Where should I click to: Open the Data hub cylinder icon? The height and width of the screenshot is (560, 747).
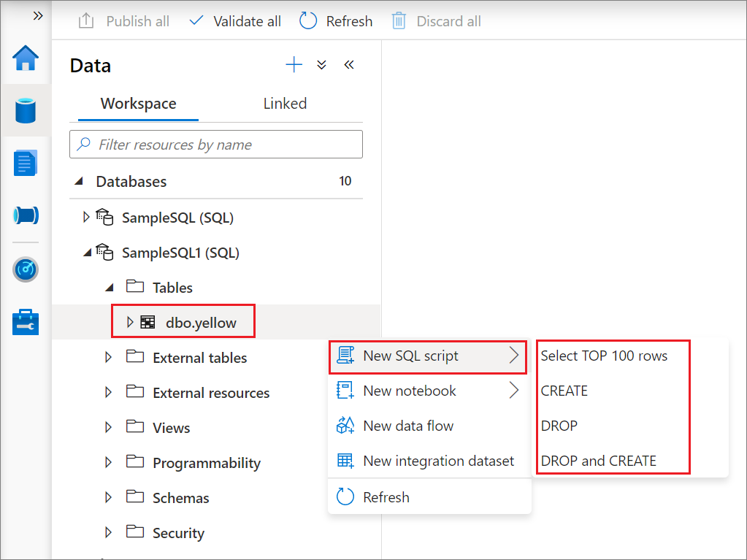coord(26,110)
